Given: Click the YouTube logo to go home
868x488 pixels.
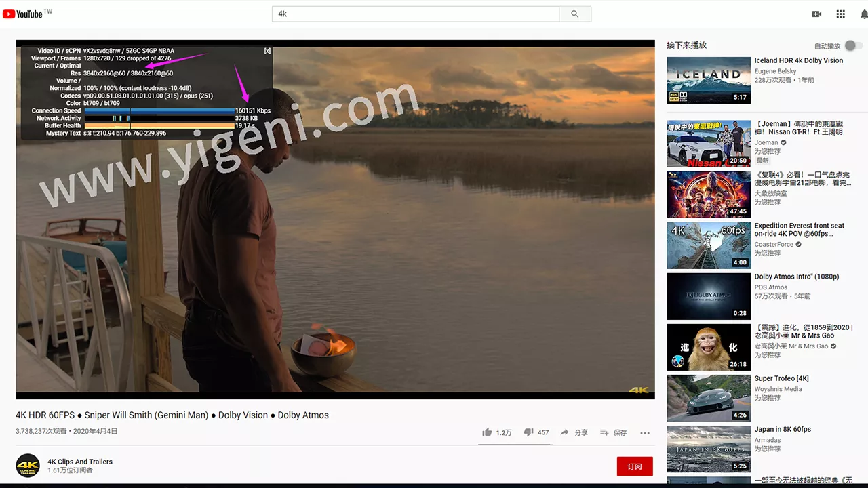Looking at the screenshot, I should [27, 14].
